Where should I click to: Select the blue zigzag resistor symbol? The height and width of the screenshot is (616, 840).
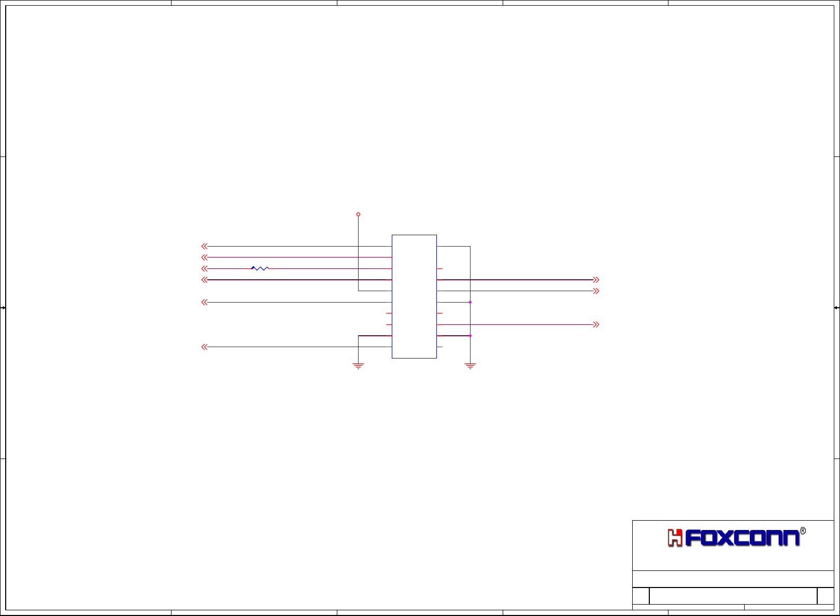[x=260, y=268]
